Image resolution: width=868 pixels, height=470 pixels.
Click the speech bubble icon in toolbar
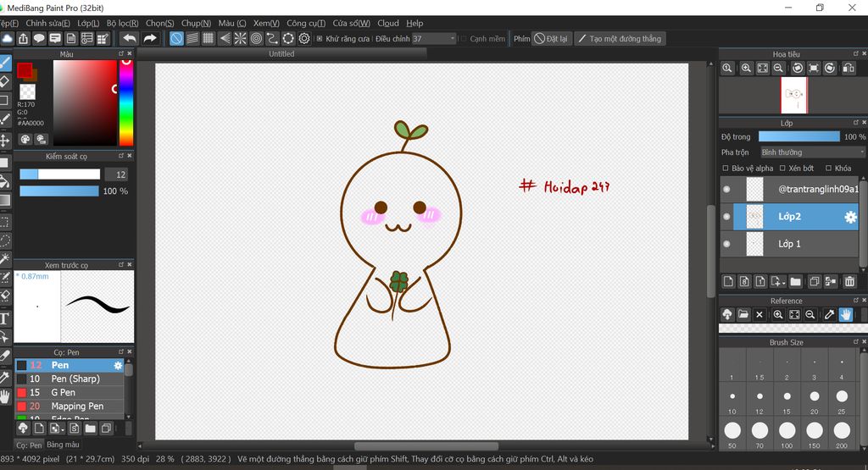pyautogui.click(x=39, y=39)
